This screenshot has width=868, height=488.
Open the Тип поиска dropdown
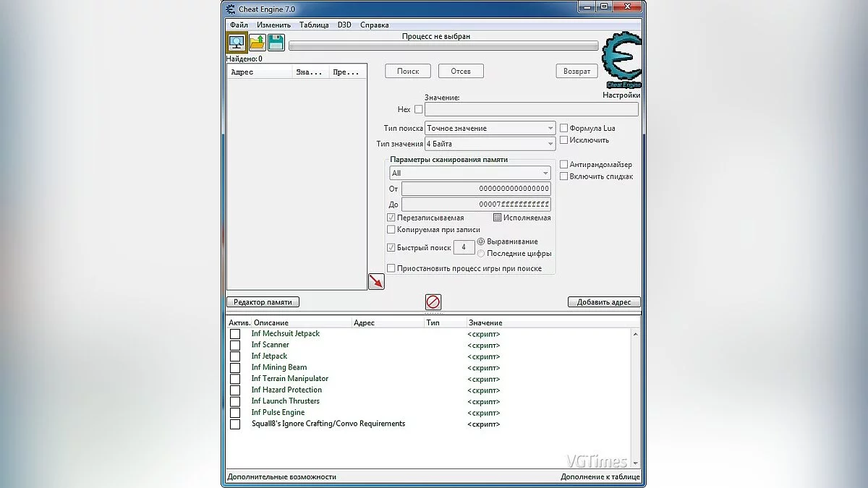[490, 128]
